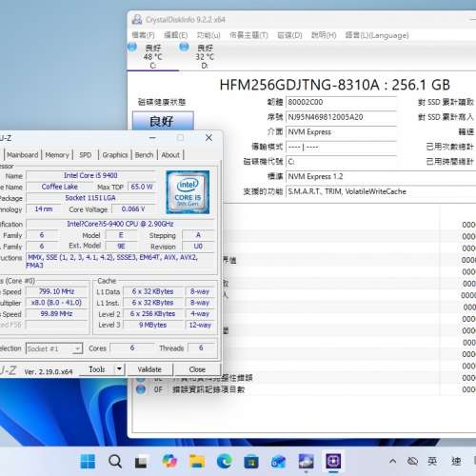The height and width of the screenshot is (476, 476).
Task: Open Outlook from the taskbar
Action: tap(278, 462)
